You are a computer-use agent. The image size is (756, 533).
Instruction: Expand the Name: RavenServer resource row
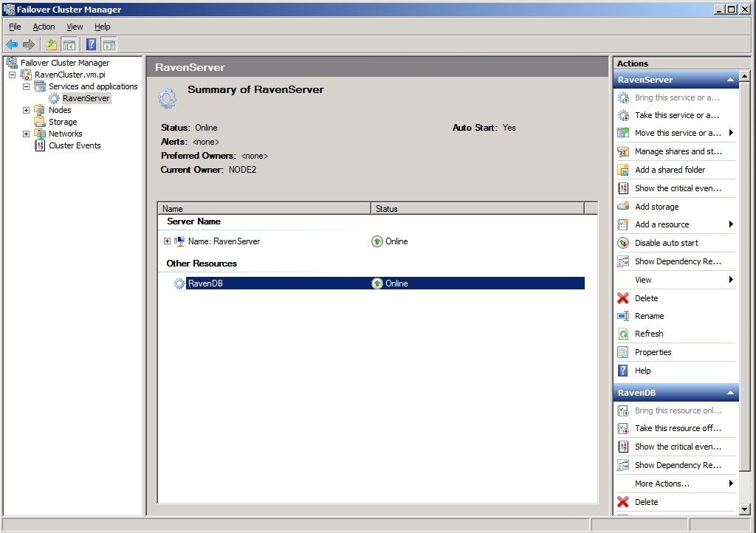(x=168, y=241)
